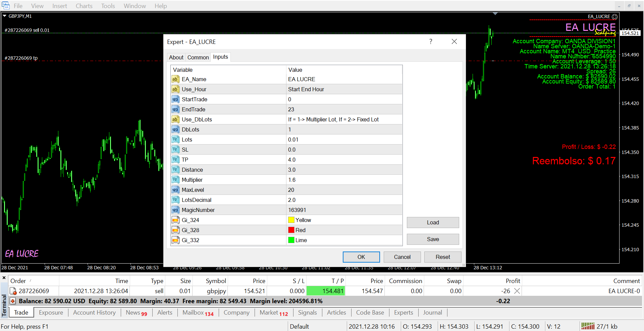Select the Red color swatch for Gi_328
The height and width of the screenshot is (331, 644).
click(x=291, y=230)
